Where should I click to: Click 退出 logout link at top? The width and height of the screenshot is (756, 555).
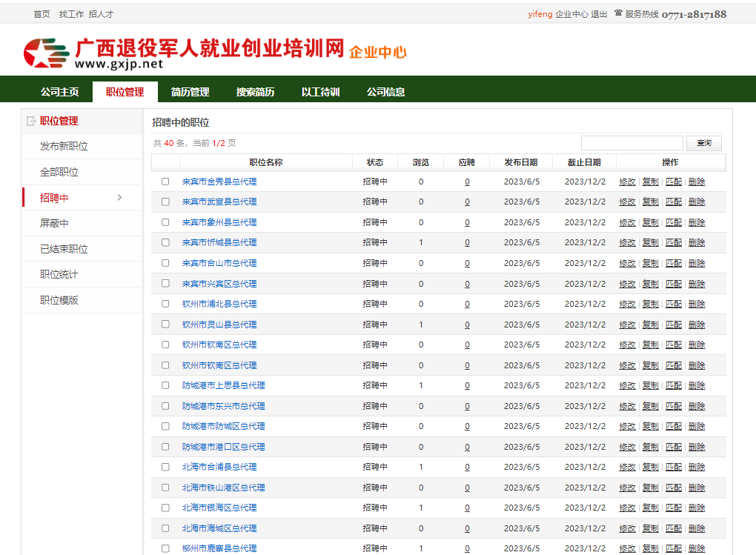click(599, 14)
